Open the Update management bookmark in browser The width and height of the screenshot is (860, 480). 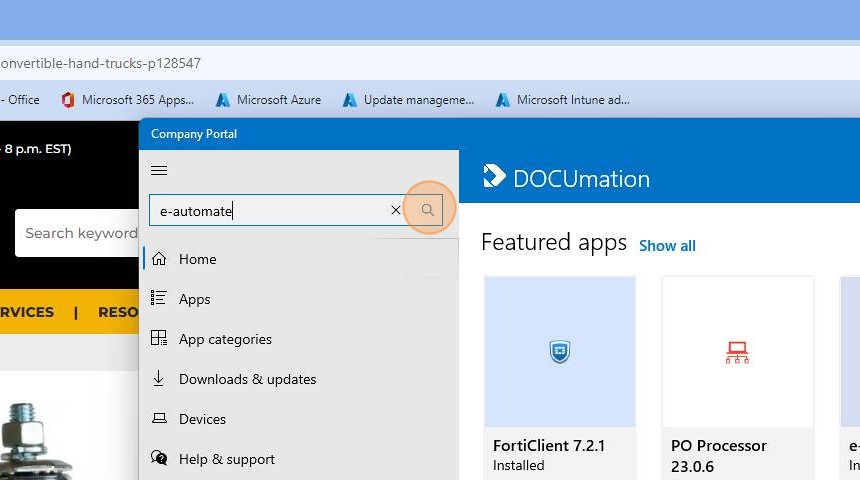pyautogui.click(x=408, y=100)
